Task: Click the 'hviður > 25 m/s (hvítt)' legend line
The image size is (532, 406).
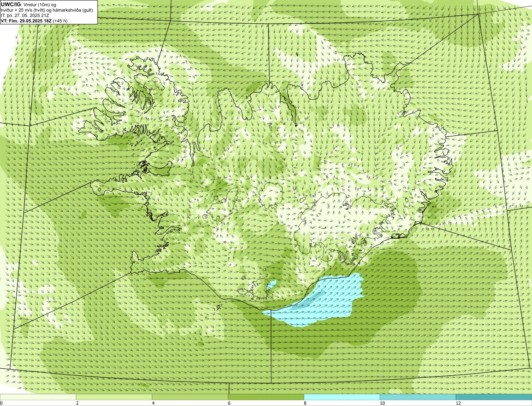Action: (47, 10)
